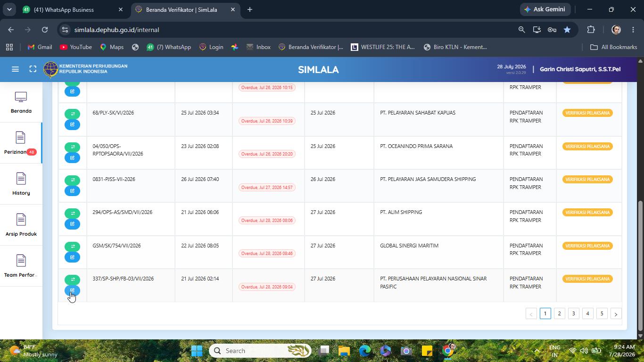Click green transfer icon for PT. Alim Shipping row
644x362 pixels.
72,214
